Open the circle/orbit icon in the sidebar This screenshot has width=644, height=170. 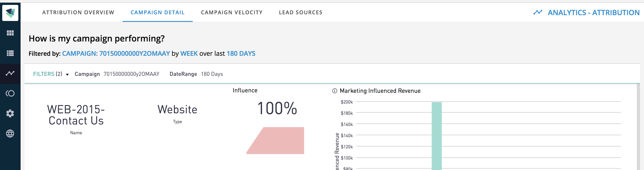pos(10,93)
